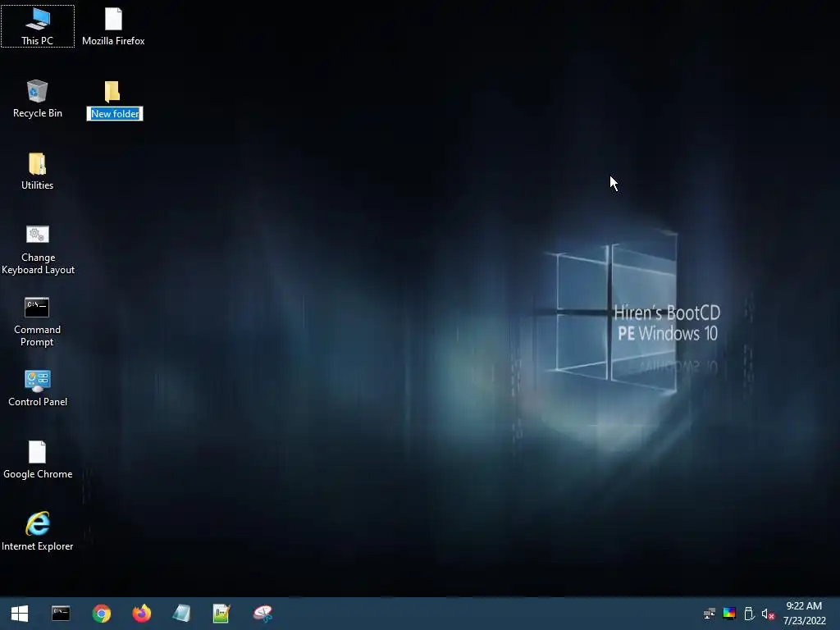Screen dimensions: 840x630
Task: Click the Google Chrome label text
Action: click(38, 474)
